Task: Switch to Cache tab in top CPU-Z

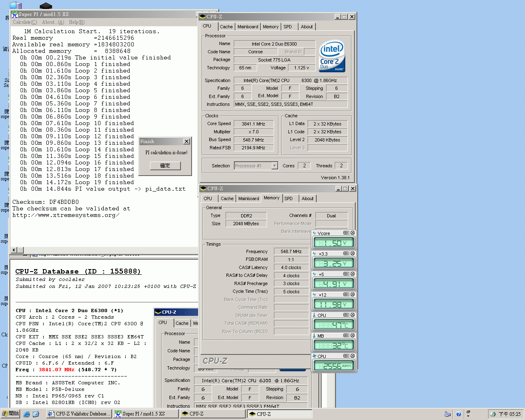Action: (226, 27)
